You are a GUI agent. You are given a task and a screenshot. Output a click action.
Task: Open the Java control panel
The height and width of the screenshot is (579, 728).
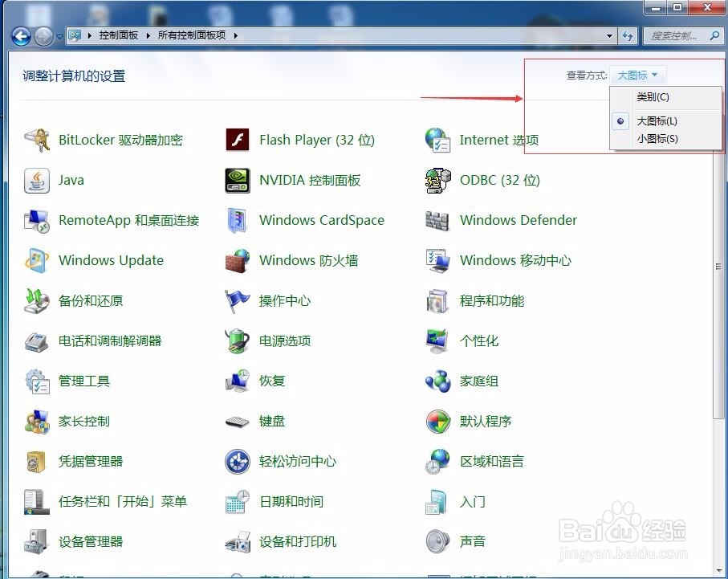pos(71,180)
